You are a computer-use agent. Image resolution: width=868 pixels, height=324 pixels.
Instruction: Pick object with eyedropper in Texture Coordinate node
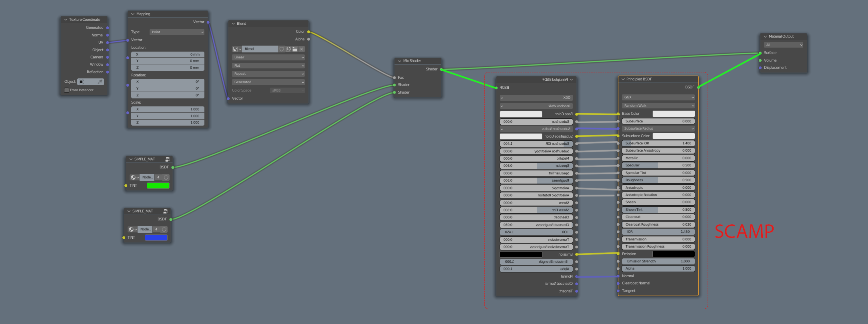pyautogui.click(x=100, y=82)
